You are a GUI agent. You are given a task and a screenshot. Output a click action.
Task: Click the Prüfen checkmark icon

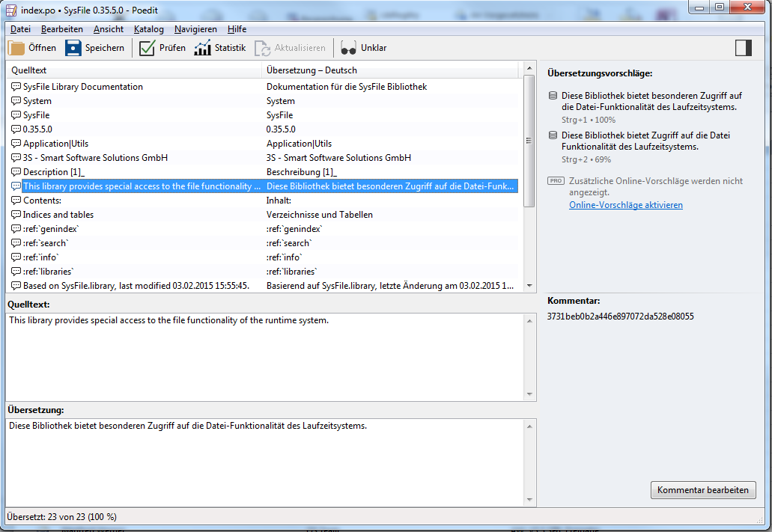pos(148,48)
